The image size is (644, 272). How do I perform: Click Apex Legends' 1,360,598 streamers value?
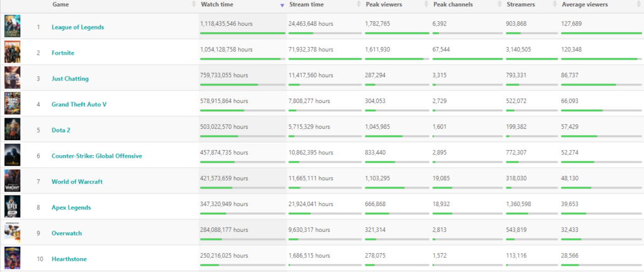(x=523, y=204)
